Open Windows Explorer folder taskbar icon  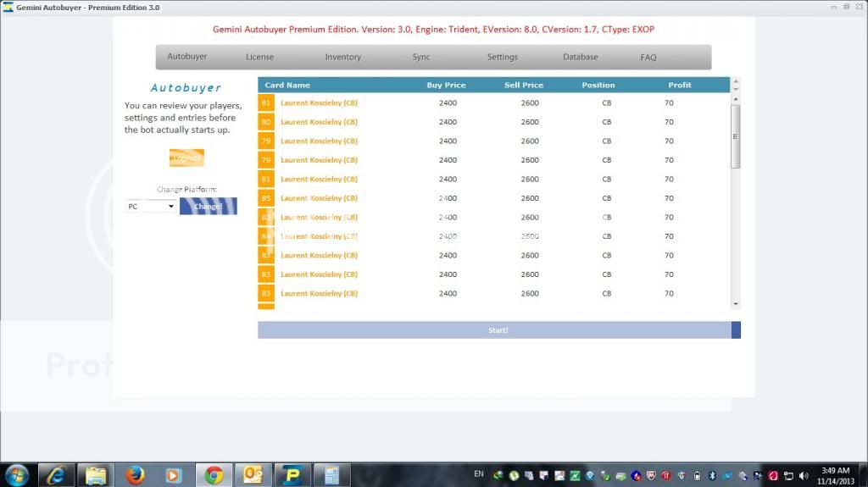pyautogui.click(x=96, y=474)
